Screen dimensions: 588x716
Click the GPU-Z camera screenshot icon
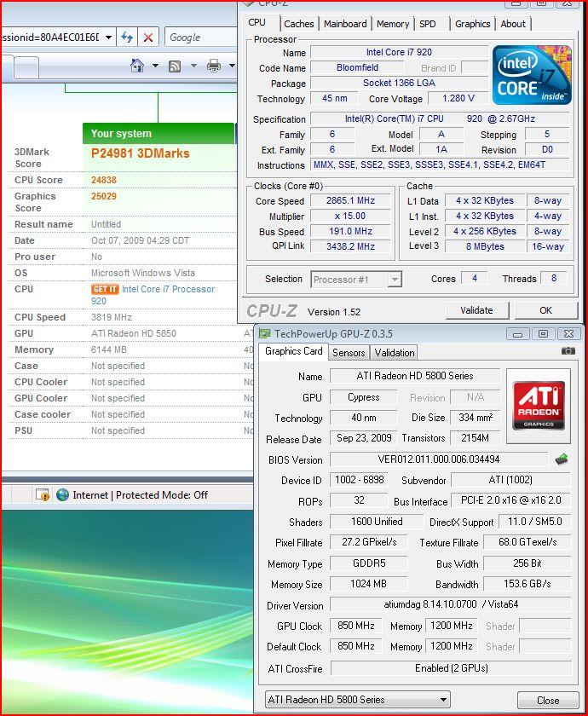click(568, 350)
